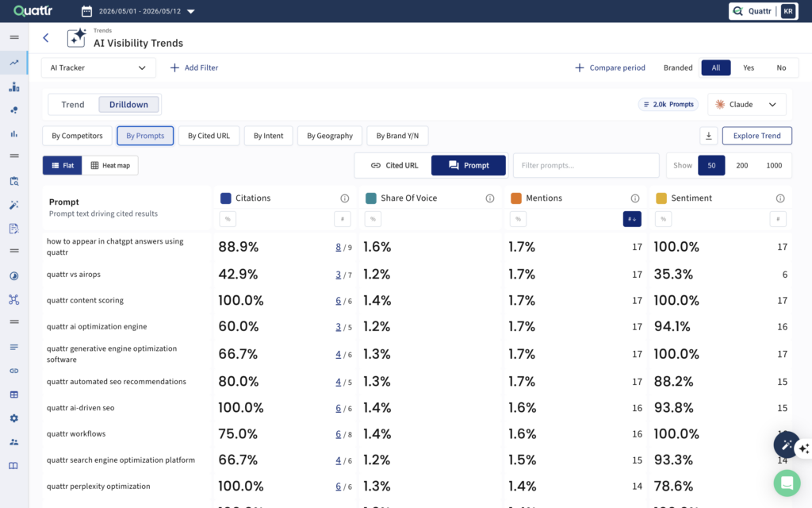Click Compare period
This screenshot has height=508, width=812.
click(610, 67)
